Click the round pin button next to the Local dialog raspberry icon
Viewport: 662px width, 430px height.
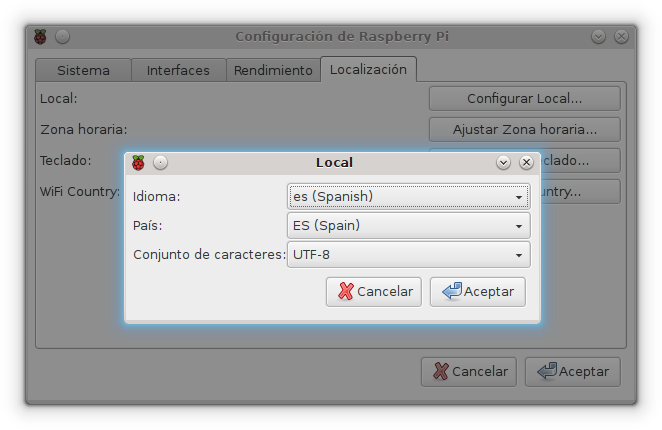coord(160,163)
